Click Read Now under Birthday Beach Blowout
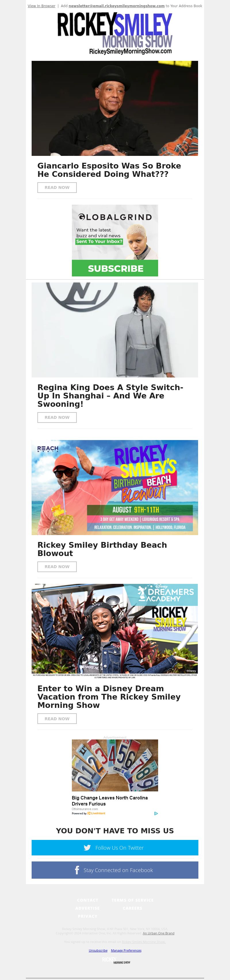 pos(57,566)
